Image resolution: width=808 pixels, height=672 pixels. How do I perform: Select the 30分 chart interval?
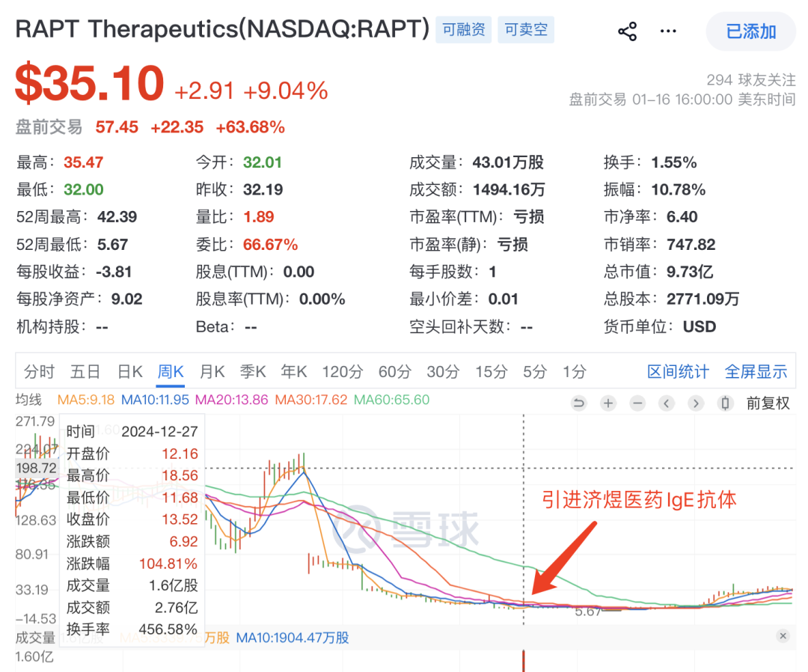pos(443,372)
